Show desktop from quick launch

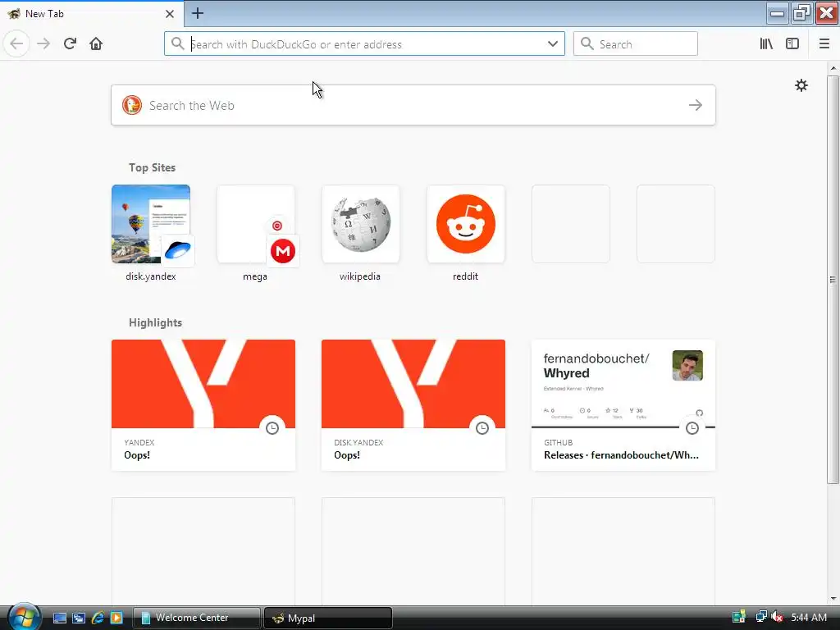(60, 618)
